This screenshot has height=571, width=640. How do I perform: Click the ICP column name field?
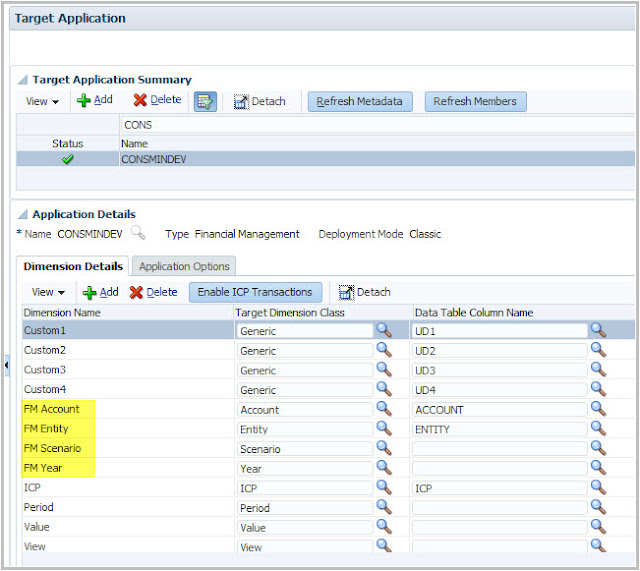click(500, 488)
